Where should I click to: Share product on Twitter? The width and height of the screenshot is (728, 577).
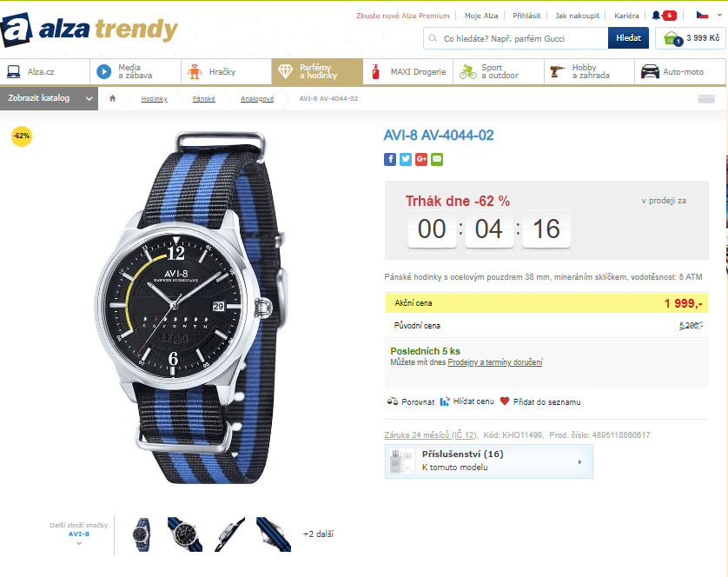[406, 159]
